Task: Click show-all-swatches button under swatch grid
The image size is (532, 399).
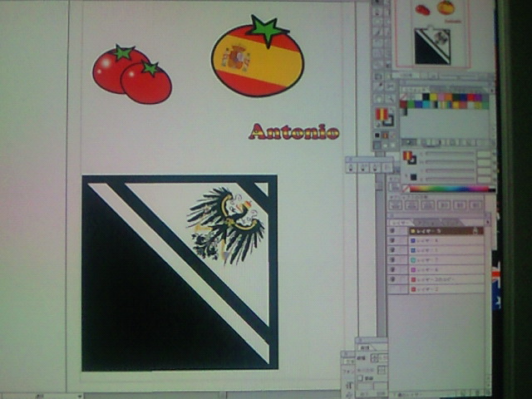Action: [x=410, y=142]
